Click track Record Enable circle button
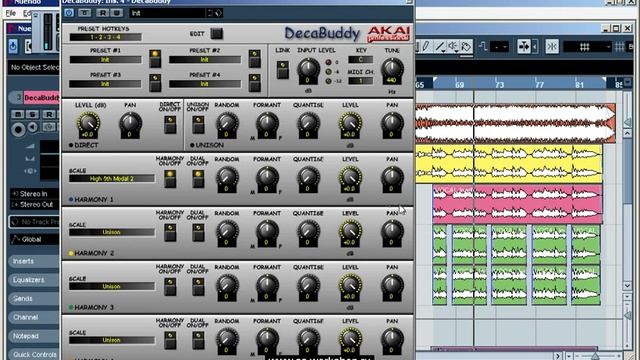Screen dimensions: 640x360 click(18, 129)
